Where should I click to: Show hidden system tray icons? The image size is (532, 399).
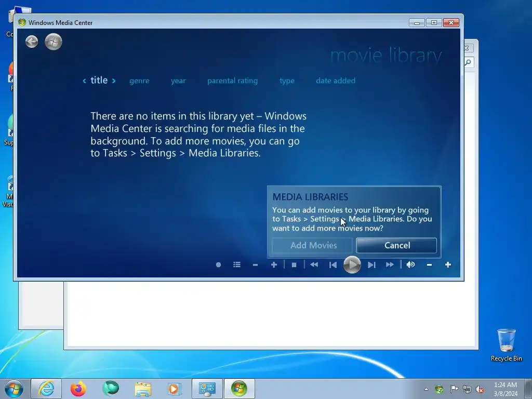(x=426, y=389)
